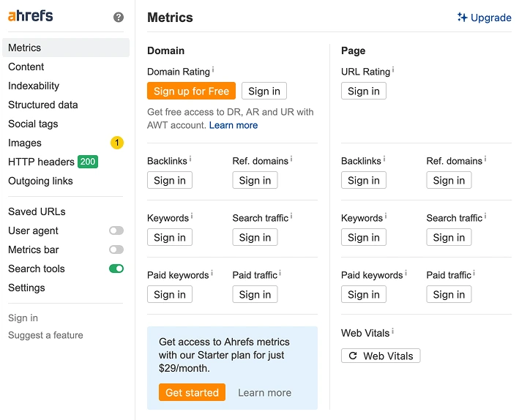
Task: Select Structured data in sidebar
Action: [x=43, y=105]
